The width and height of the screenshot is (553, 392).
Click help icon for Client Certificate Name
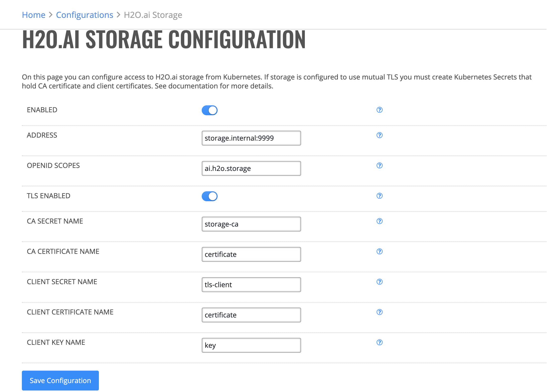tap(379, 312)
